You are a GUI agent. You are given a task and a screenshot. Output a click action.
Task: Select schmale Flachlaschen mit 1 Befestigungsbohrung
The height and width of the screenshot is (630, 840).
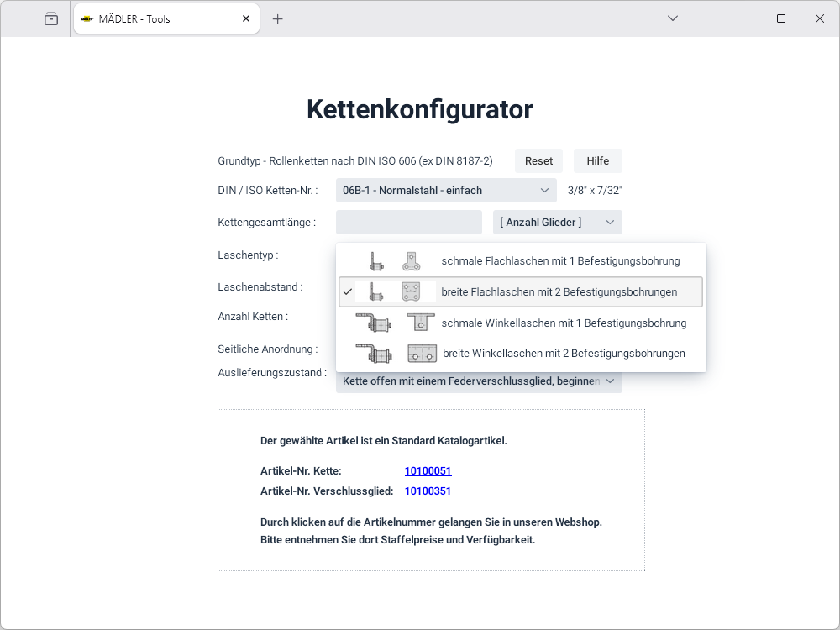pos(560,261)
